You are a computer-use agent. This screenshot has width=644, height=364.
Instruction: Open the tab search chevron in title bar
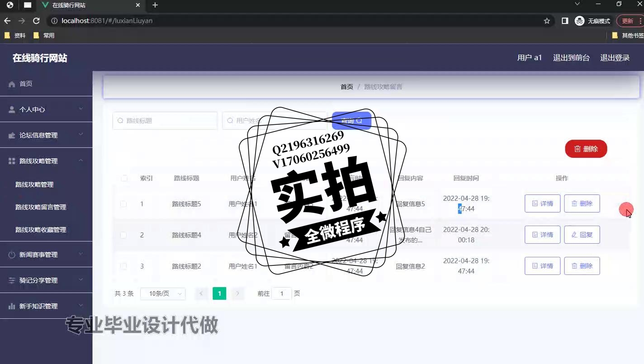point(577,4)
